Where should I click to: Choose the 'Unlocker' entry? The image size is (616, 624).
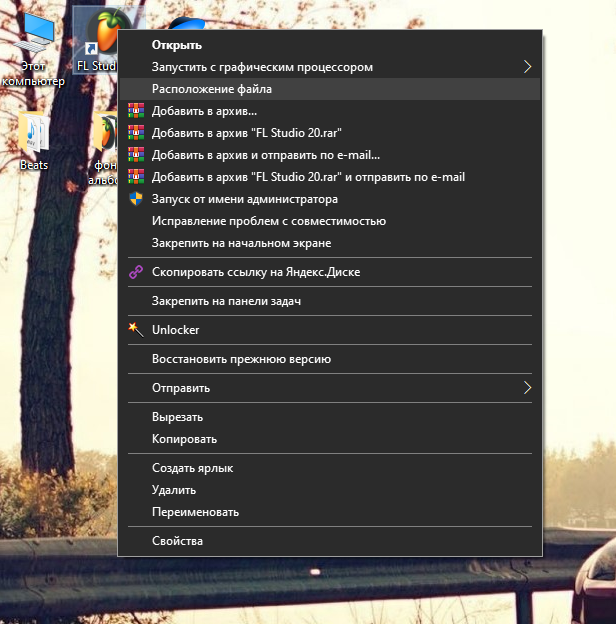click(329, 330)
